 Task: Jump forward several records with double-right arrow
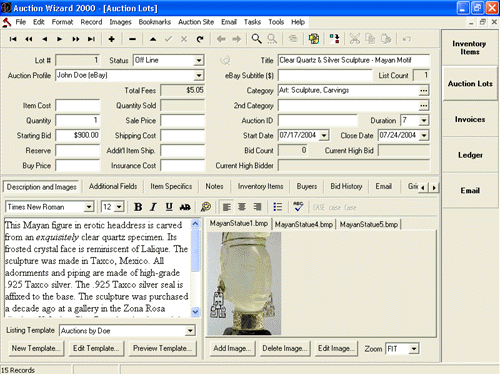76,39
